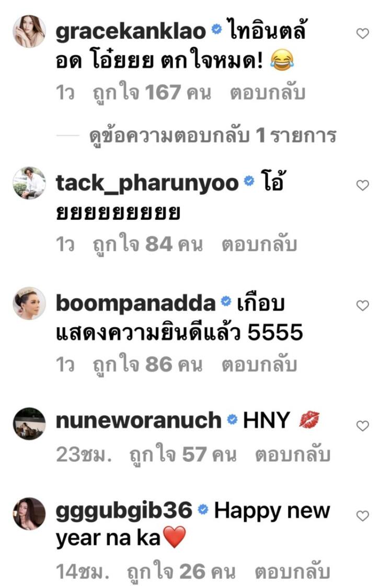Reply to gggubgib36's comment

pyautogui.click(x=293, y=572)
